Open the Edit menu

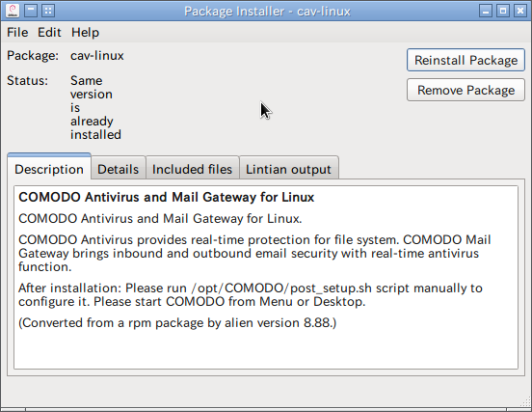[49, 33]
